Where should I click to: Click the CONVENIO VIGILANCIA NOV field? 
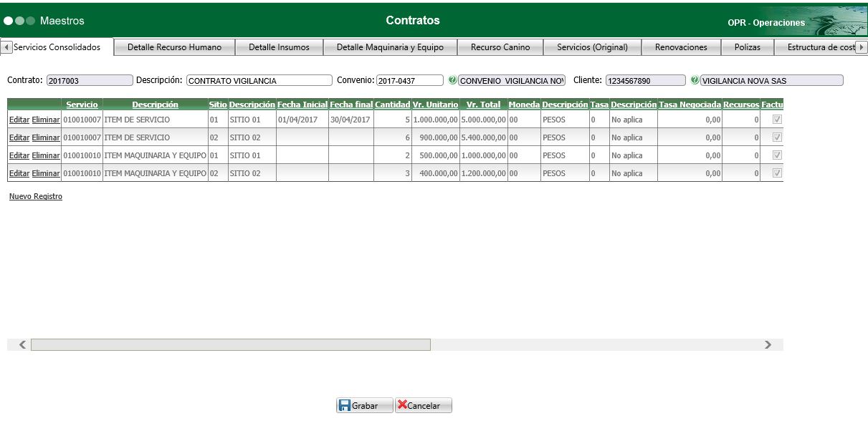[x=512, y=80]
